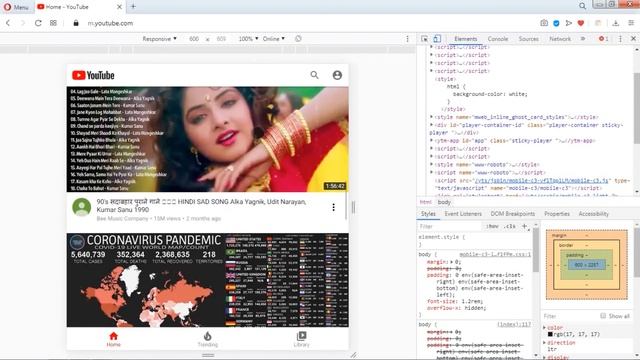Open a new browser tab with plus
640x360 pixels.
[133, 7]
